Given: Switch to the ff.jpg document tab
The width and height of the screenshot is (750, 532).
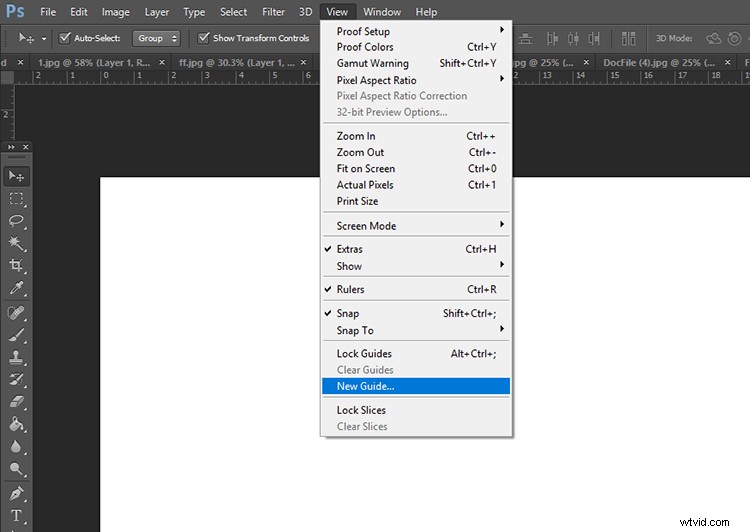Looking at the screenshot, I should [x=237, y=63].
